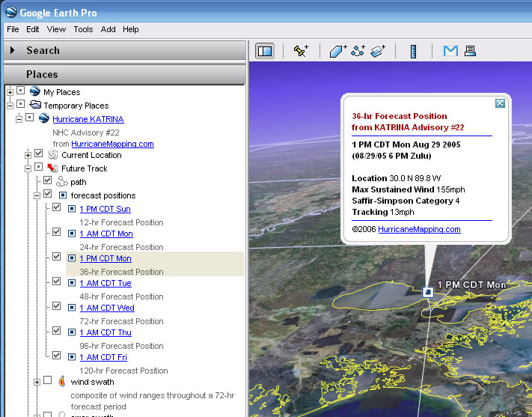This screenshot has height=417, width=532.
Task: Enable the wind swath checkbox
Action: coord(47,380)
